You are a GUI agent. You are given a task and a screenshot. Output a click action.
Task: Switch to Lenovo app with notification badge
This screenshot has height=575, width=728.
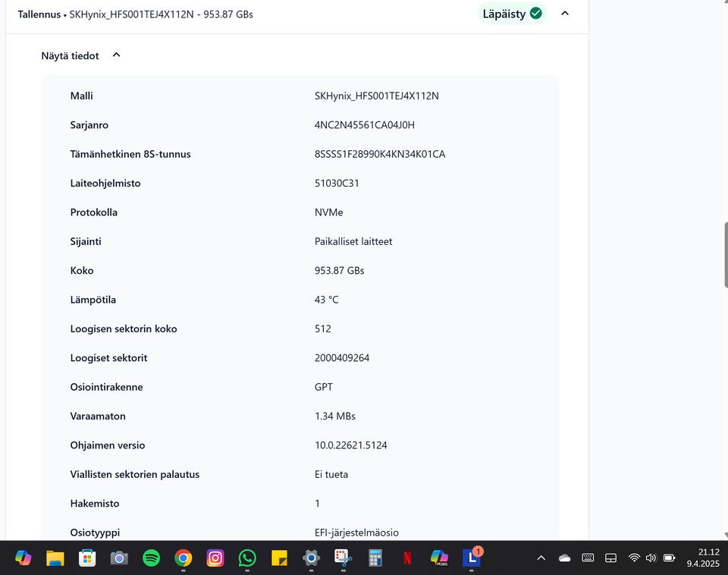pyautogui.click(x=472, y=558)
